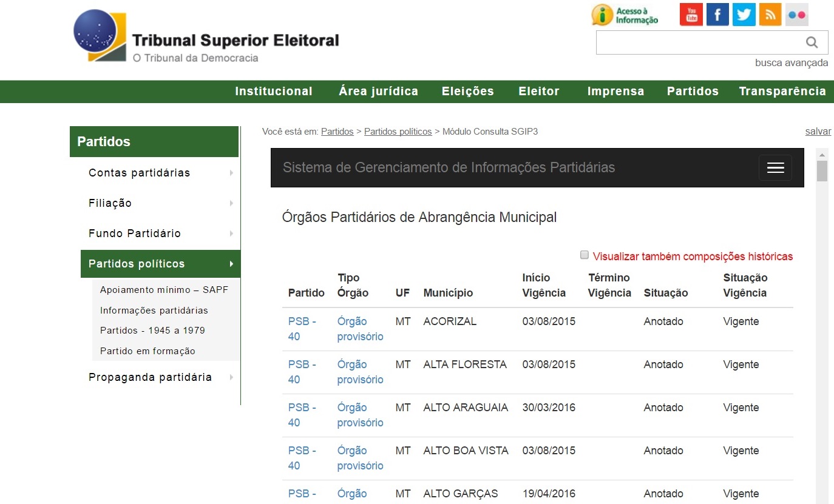Toggle the hamburger menu in SGIP header
Screen dimensions: 834x504
pyautogui.click(x=775, y=168)
